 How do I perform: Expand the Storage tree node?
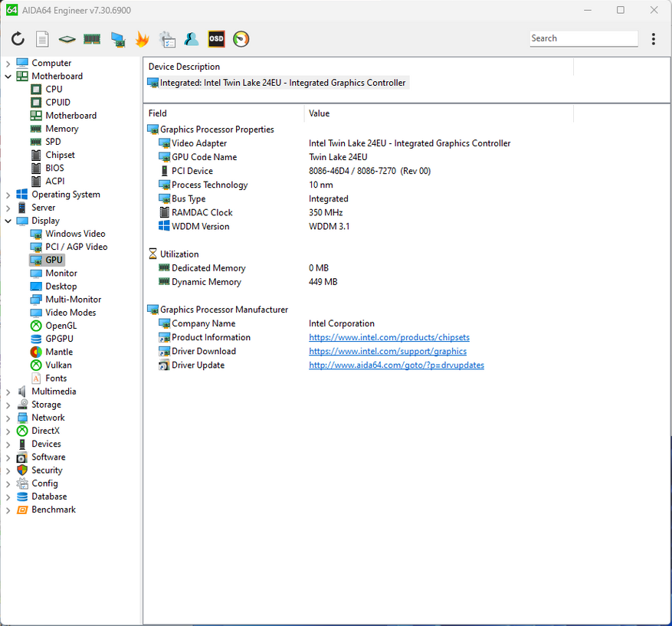tap(8, 405)
